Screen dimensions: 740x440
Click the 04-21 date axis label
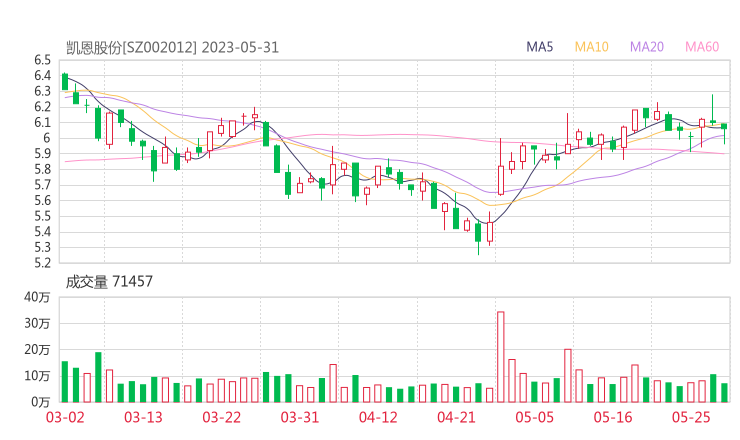coord(456,417)
